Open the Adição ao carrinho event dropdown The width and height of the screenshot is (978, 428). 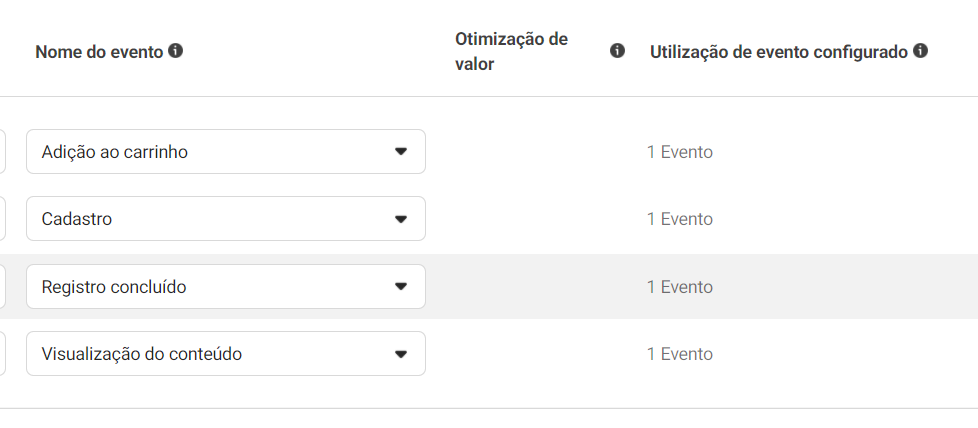(x=226, y=152)
